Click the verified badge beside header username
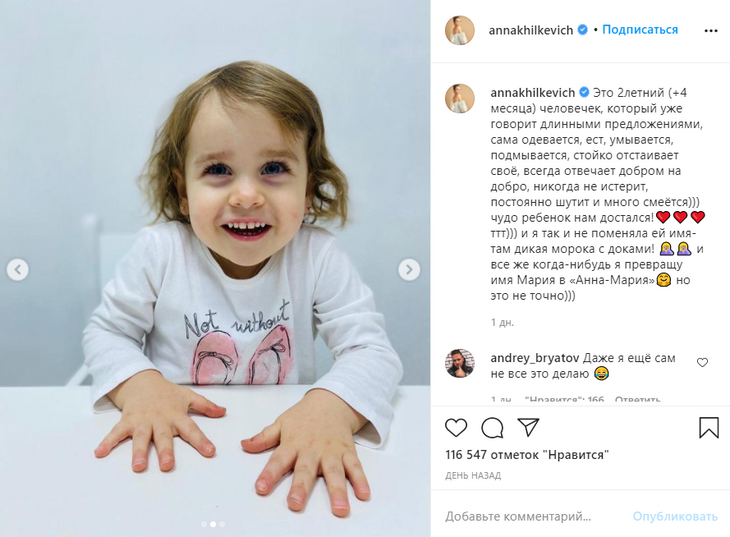Image resolution: width=730 pixels, height=537 pixels. (x=582, y=30)
